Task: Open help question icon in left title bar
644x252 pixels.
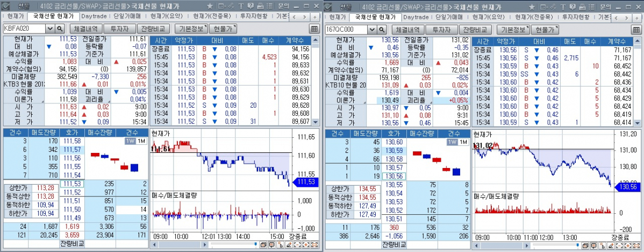Action: (x=250, y=6)
